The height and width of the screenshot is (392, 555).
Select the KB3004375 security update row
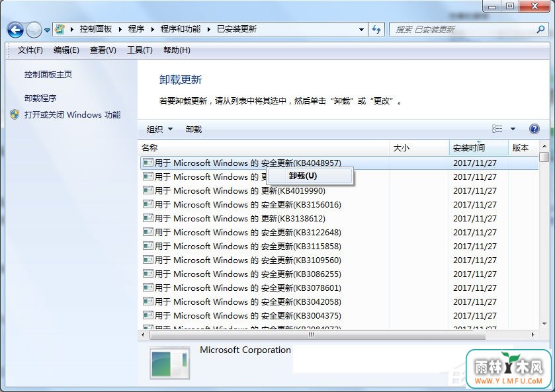[x=339, y=315]
